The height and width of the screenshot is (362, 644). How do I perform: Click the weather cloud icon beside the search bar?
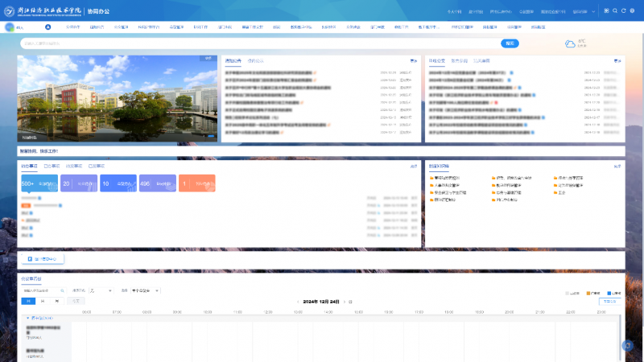coord(570,43)
